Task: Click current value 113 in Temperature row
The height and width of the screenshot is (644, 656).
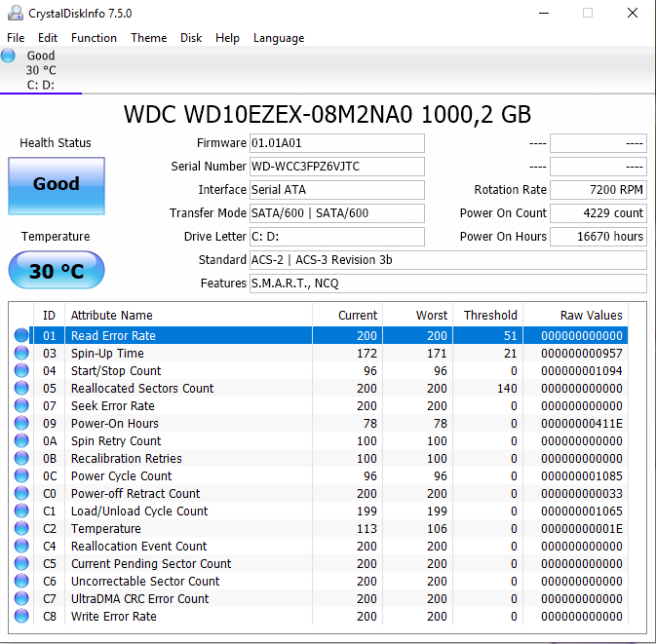Action: [367, 529]
